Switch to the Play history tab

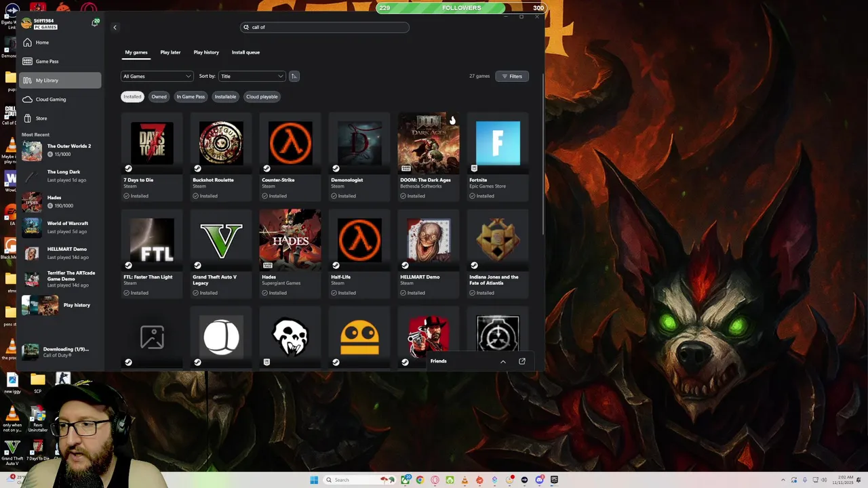(x=206, y=52)
